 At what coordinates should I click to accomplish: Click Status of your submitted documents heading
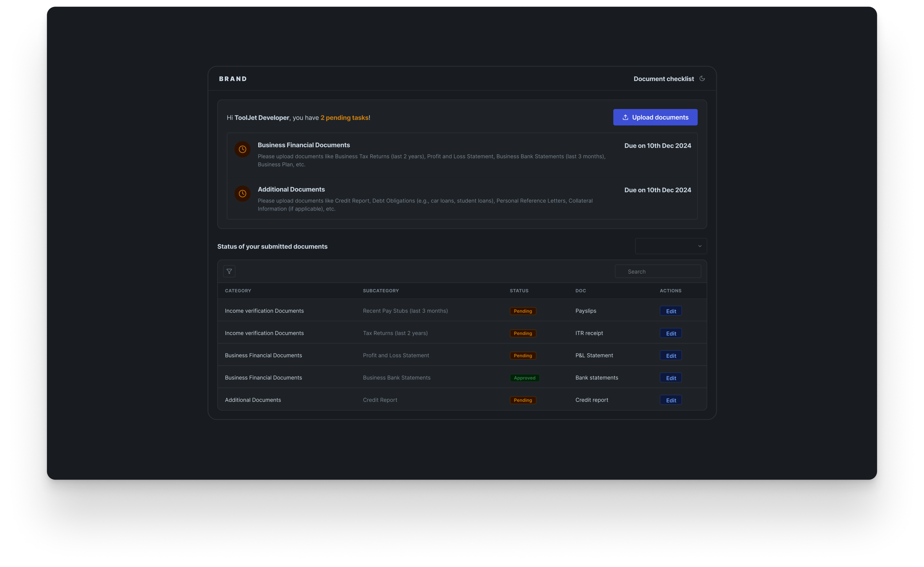[x=272, y=247]
